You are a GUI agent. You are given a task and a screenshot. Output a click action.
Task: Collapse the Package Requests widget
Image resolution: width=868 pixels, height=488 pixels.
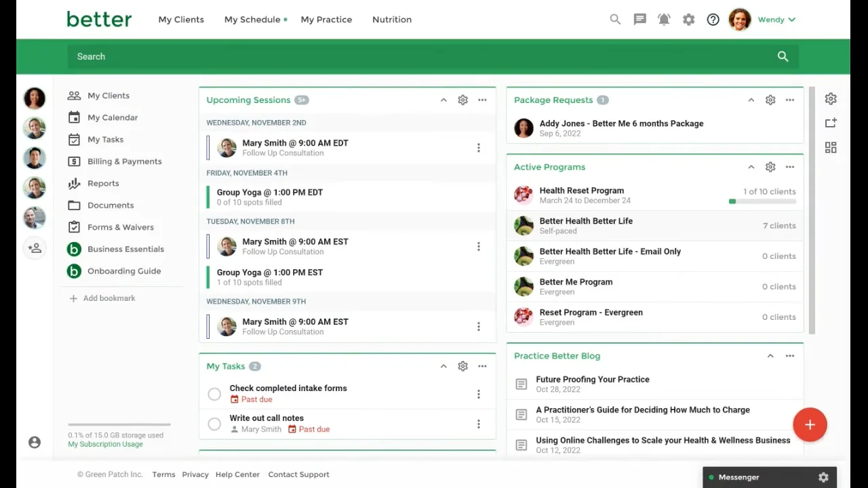pyautogui.click(x=751, y=100)
